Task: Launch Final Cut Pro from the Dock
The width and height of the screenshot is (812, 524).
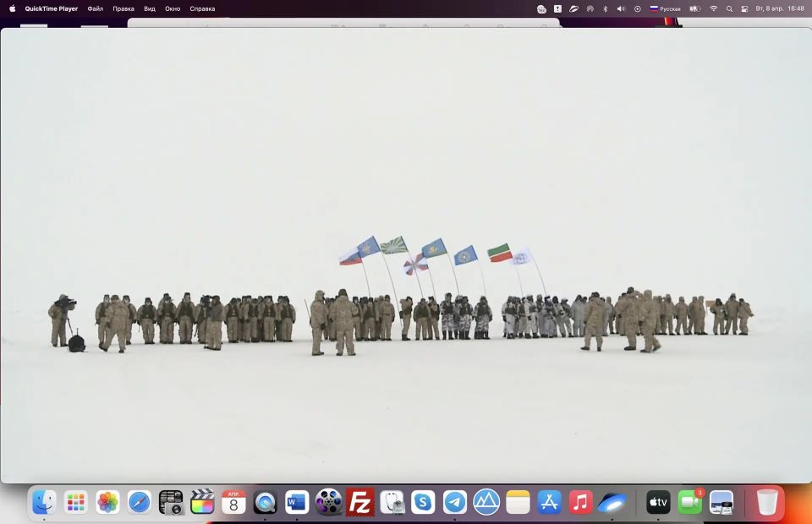Action: (x=202, y=502)
